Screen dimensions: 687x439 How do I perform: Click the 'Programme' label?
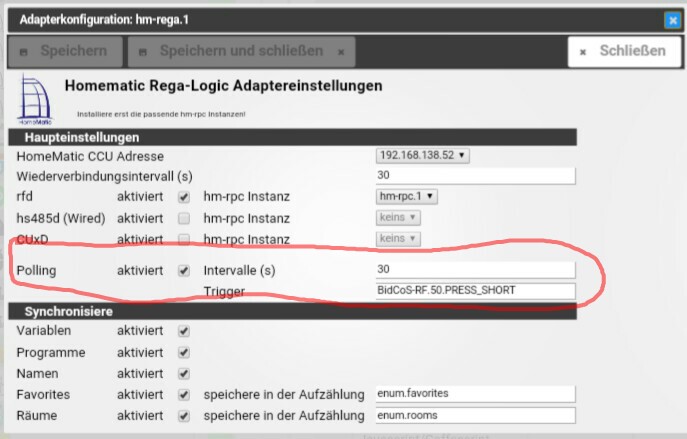point(51,353)
